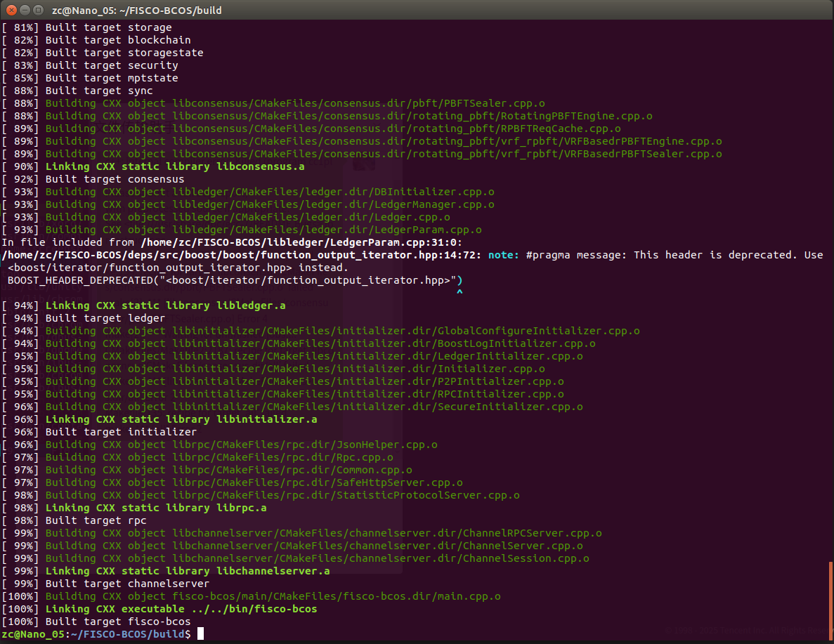Screen dimensions: 834x644
Task: Click the line 'Built target storage'
Action: (x=86, y=27)
